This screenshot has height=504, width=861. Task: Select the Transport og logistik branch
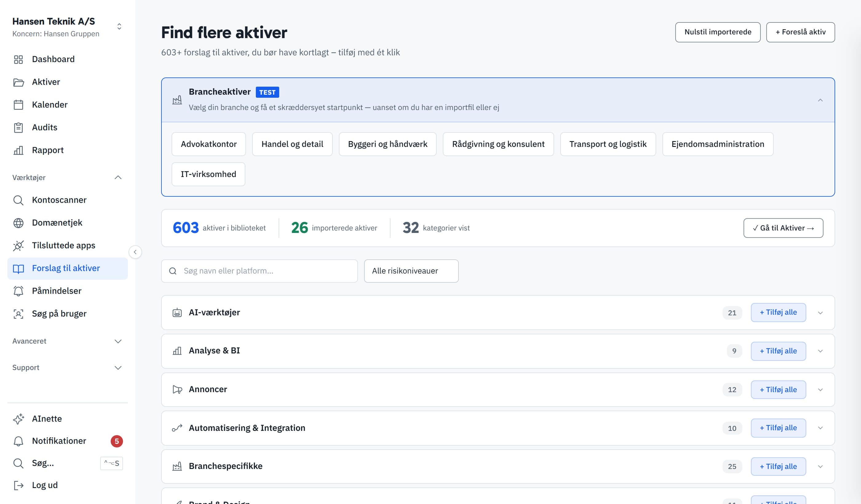[608, 144]
